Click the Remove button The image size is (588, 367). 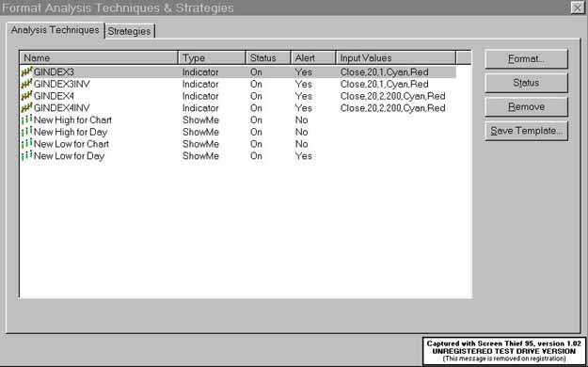(x=526, y=107)
